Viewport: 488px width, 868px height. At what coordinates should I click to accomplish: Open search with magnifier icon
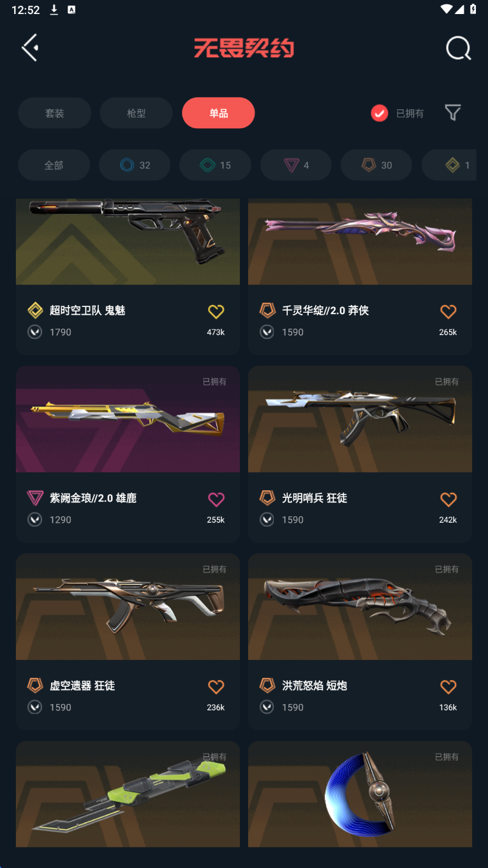click(x=458, y=48)
